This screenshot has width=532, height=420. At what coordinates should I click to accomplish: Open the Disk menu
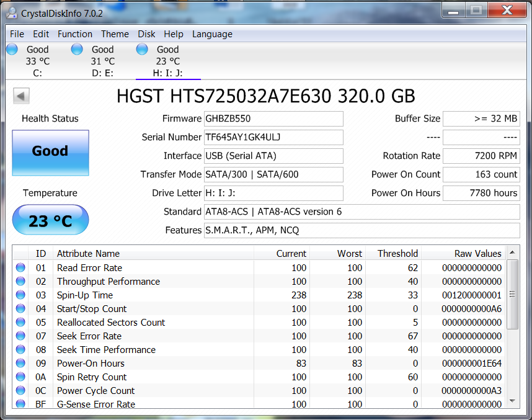click(146, 34)
